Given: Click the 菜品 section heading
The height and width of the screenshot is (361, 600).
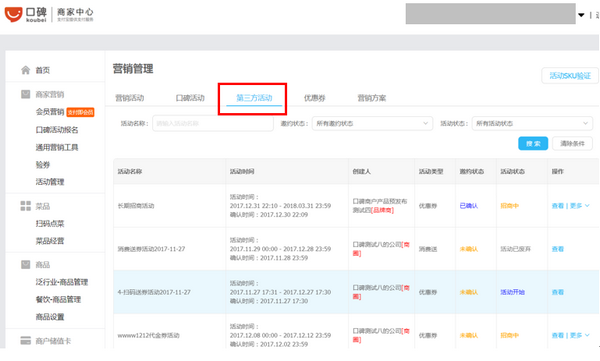Looking at the screenshot, I should coord(42,206).
